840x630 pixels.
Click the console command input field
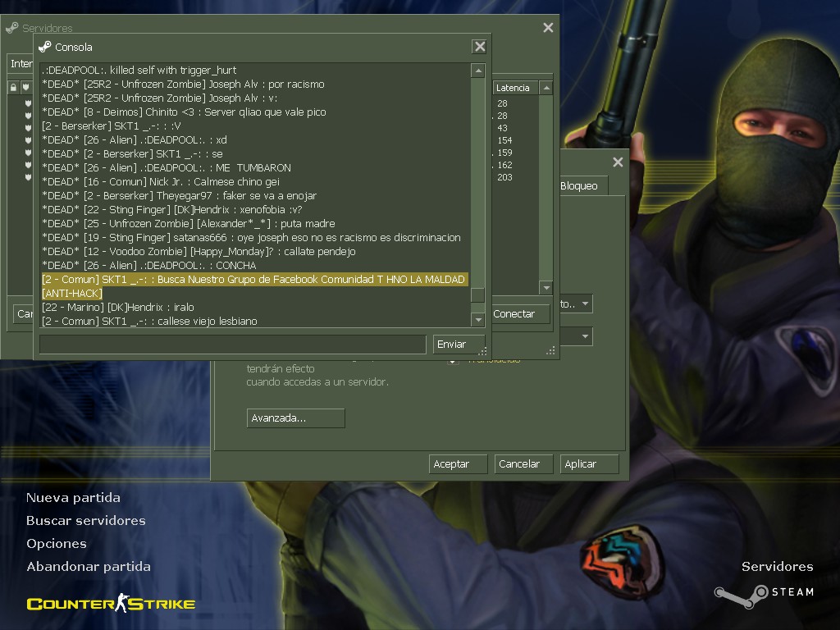[x=232, y=345]
